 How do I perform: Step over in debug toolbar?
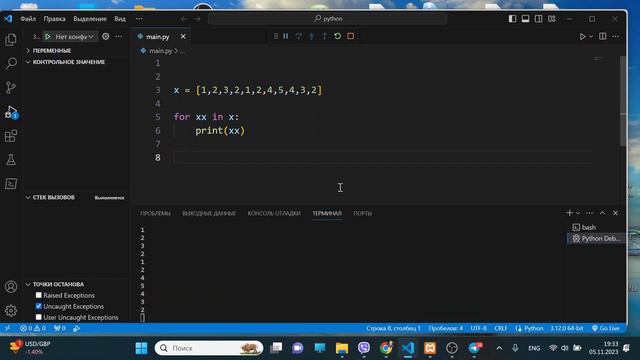[x=299, y=36]
